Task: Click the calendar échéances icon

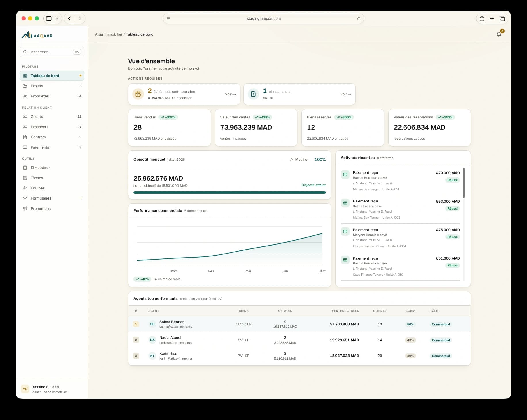Action: 138,94
